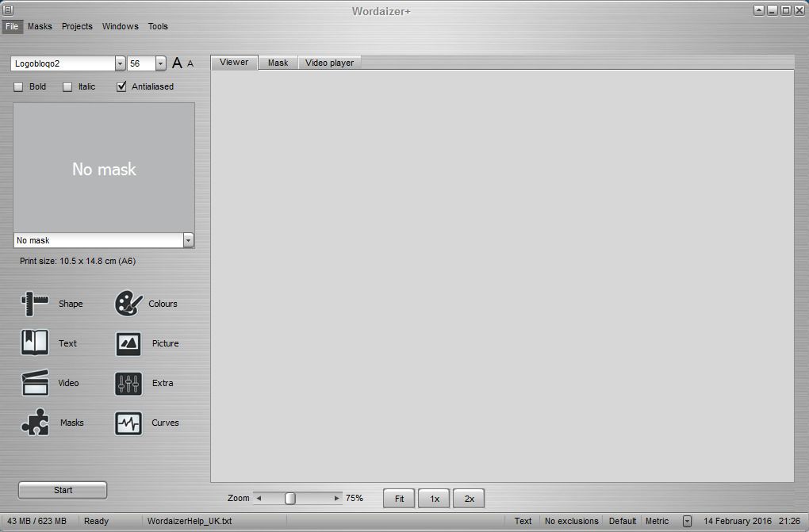Enable the Bold checkbox
This screenshot has height=532, width=809.
point(17,86)
